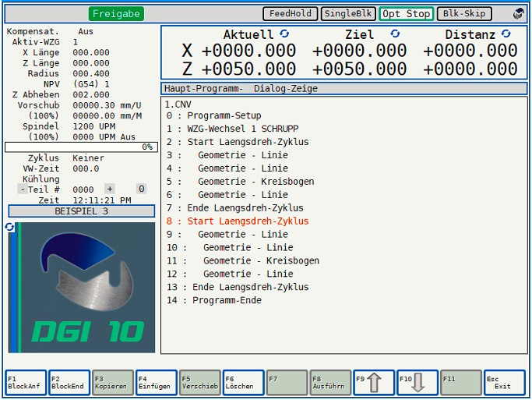This screenshot has width=532, height=400.
Task: Click Spindel value 1200 UPM
Action: click(x=94, y=126)
